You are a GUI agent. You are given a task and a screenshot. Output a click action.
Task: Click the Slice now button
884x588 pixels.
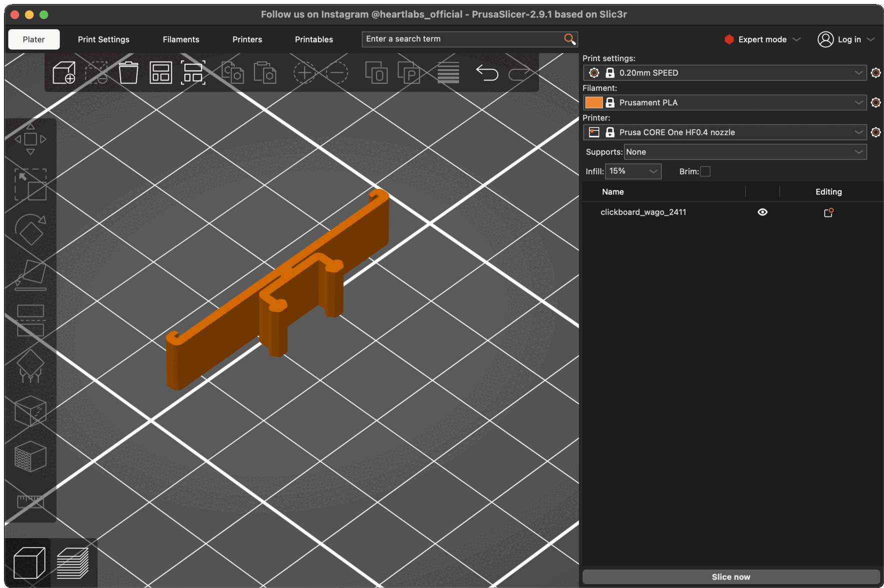tap(731, 577)
